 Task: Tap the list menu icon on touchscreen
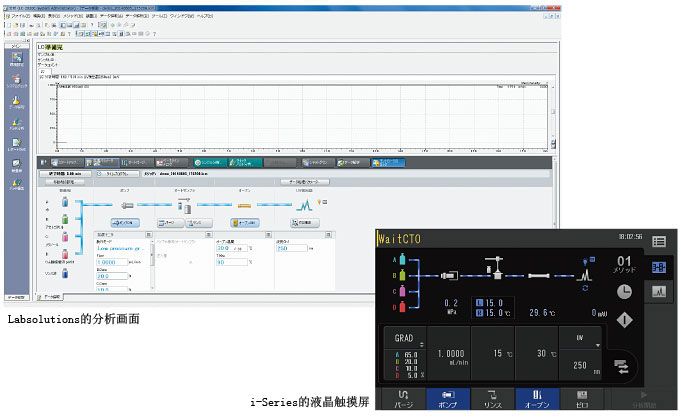[x=659, y=241]
